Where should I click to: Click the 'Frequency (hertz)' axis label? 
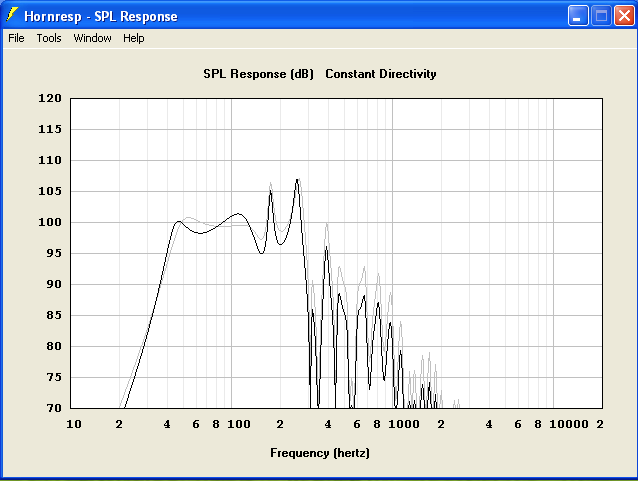click(320, 453)
